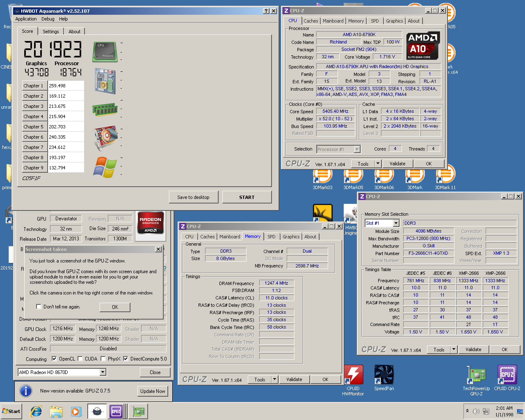
Task: Switch to the CPU-Z taskbar item
Action: coord(116,411)
